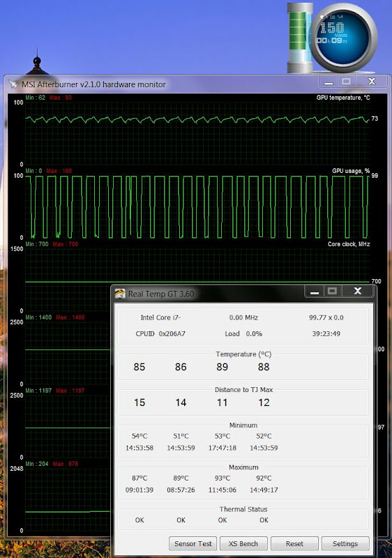The height and width of the screenshot is (558, 392).
Task: Click the Distance to TJ Max value 11
Action: 223,402
